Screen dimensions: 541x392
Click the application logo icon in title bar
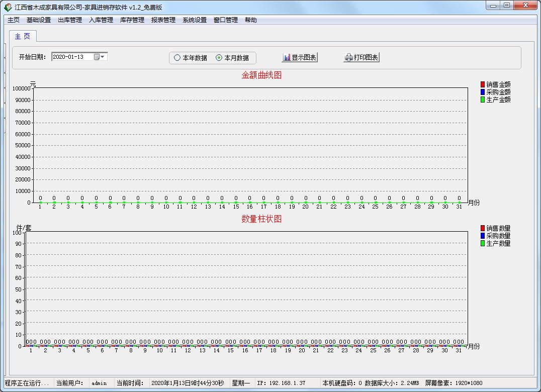point(8,7)
